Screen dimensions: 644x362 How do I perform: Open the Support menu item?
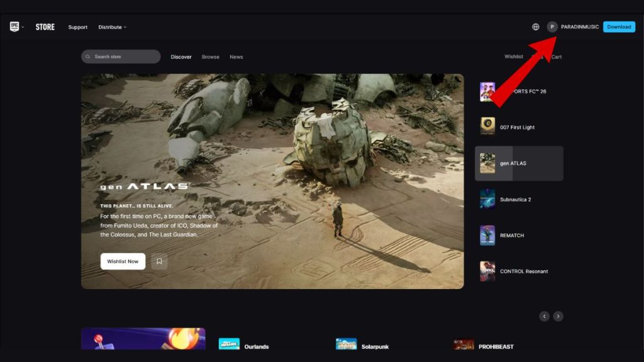click(77, 27)
